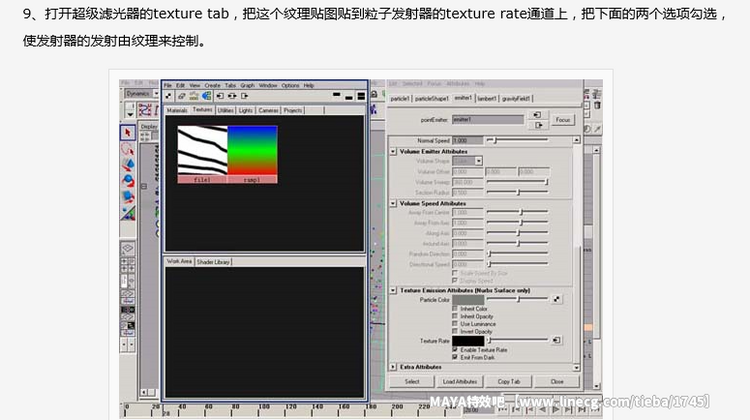
Task: Click the black Texture Rate swatch
Action: click(468, 341)
